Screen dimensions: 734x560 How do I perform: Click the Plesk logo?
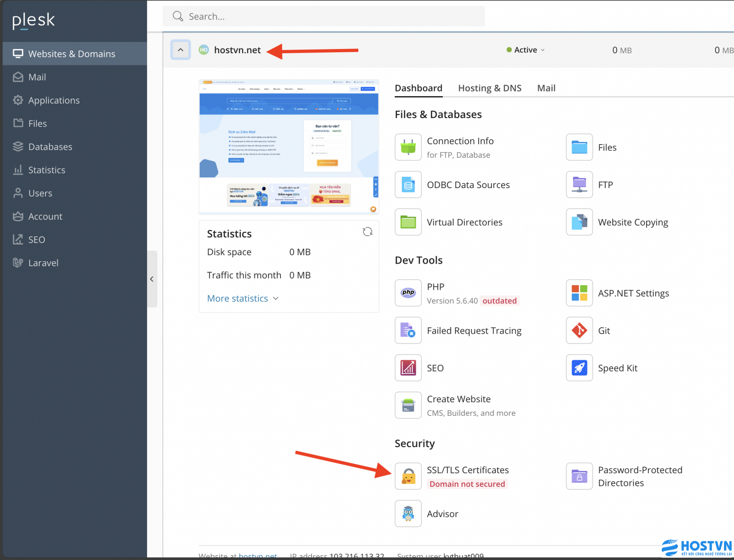34,20
